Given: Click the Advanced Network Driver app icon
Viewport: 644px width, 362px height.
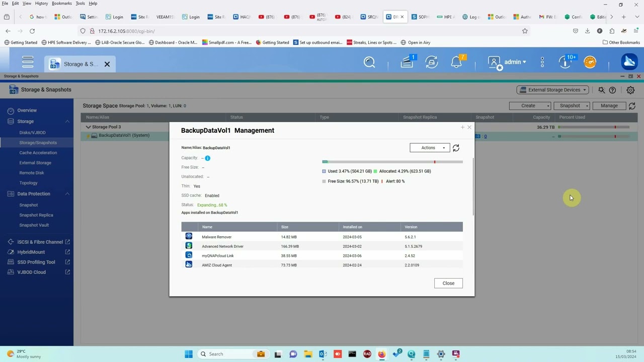Looking at the screenshot, I should pos(189,246).
